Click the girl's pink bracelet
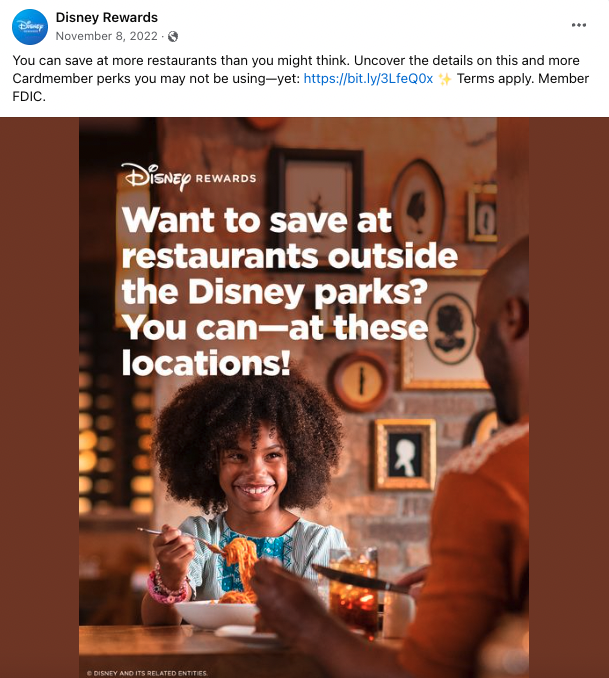The height and width of the screenshot is (678, 609). click(x=167, y=585)
